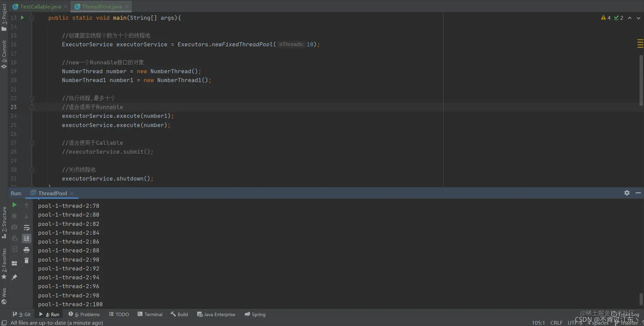The width and height of the screenshot is (644, 326).
Task: Click the scroll down stack trace arrow
Action: coord(27,216)
